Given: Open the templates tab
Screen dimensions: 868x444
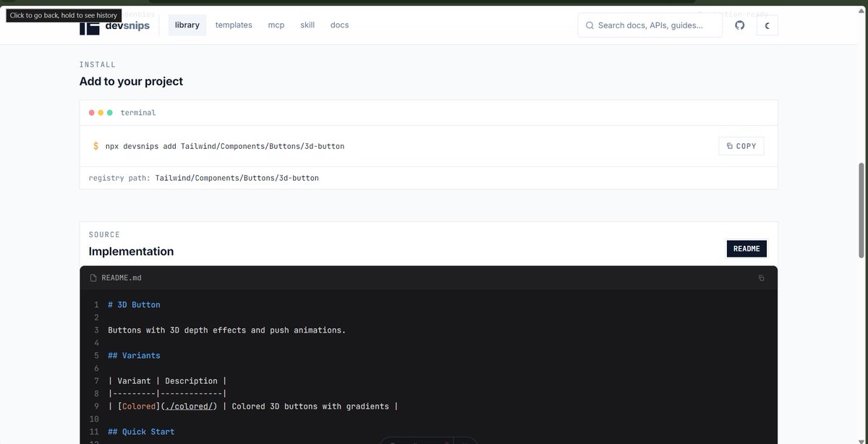Looking at the screenshot, I should click(234, 25).
